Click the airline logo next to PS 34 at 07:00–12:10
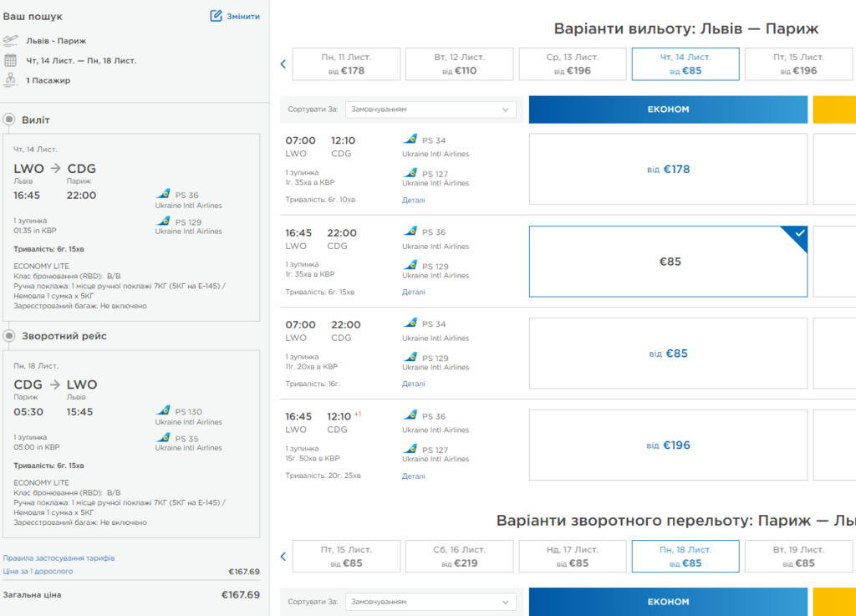856x616 pixels. click(x=410, y=140)
